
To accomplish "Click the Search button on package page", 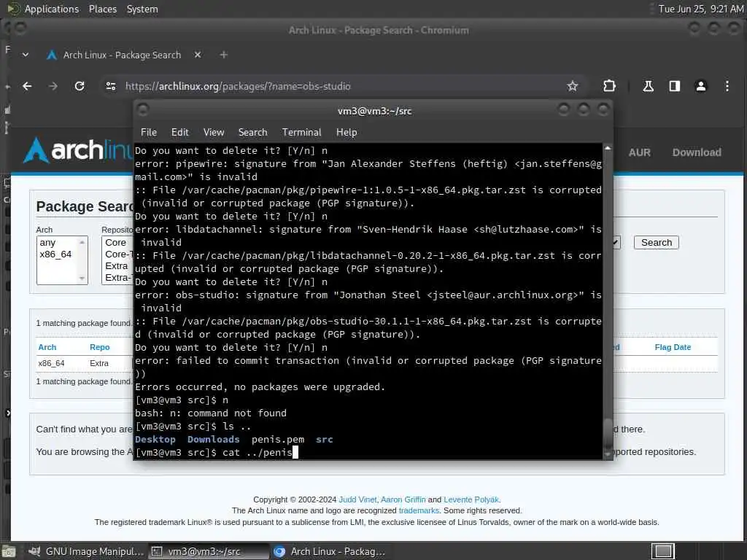I will (x=656, y=242).
